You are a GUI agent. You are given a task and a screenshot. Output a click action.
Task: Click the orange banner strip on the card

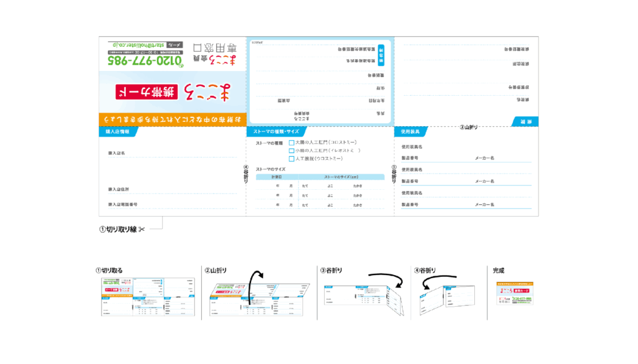click(x=172, y=118)
